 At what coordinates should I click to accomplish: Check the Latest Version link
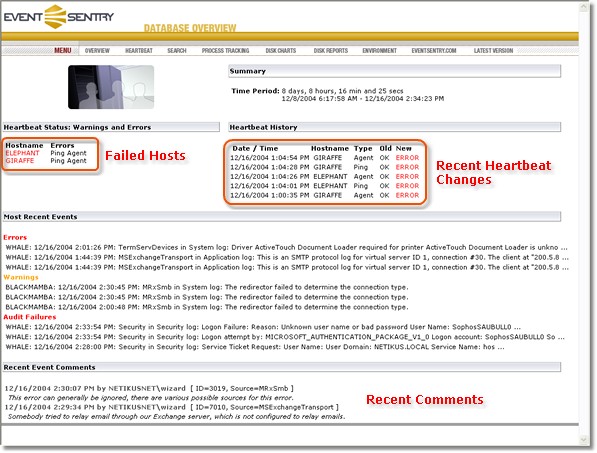[493, 51]
